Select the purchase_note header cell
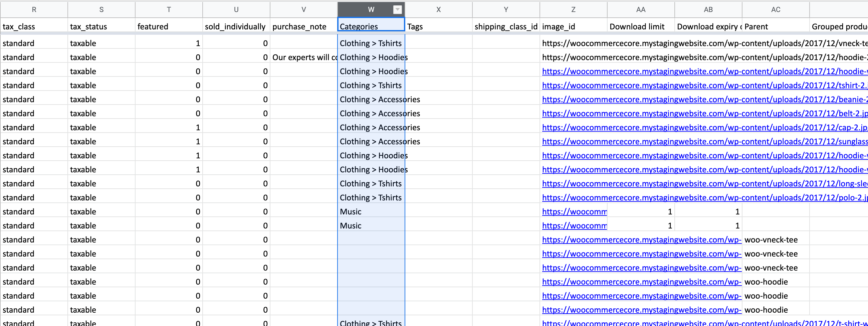This screenshot has height=326, width=868. click(x=303, y=27)
